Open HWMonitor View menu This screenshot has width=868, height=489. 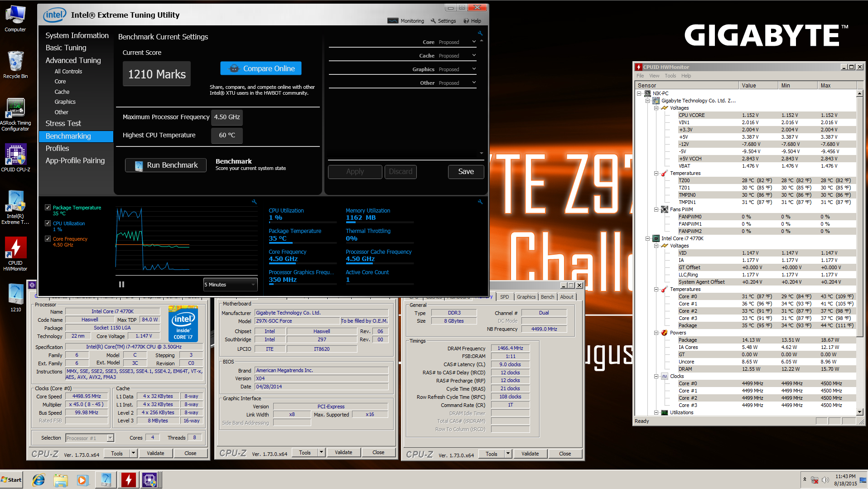tap(654, 76)
